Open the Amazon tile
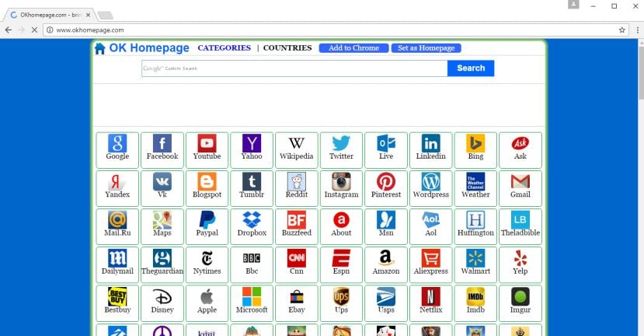This screenshot has width=644, height=336. coord(386,265)
